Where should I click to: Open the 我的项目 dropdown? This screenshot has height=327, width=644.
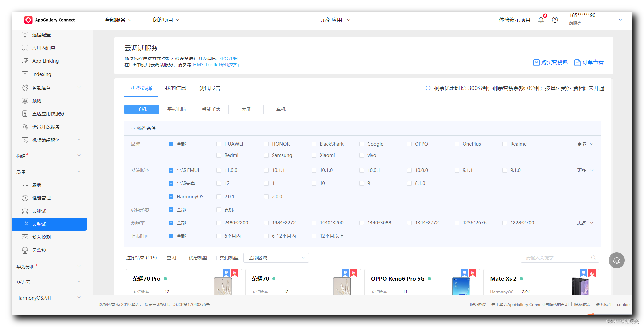165,20
